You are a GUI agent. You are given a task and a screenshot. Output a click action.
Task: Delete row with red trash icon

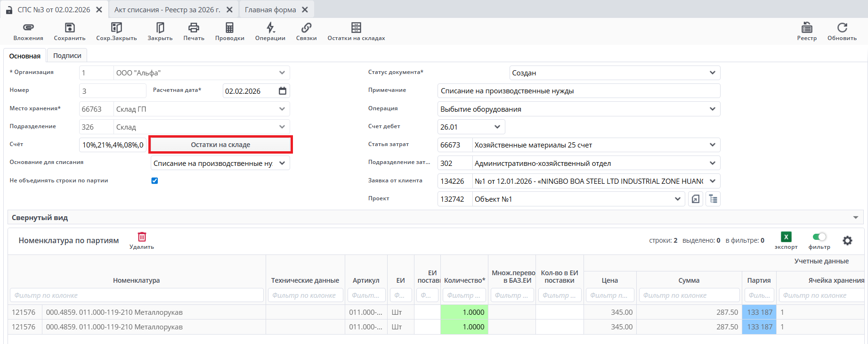tap(142, 237)
